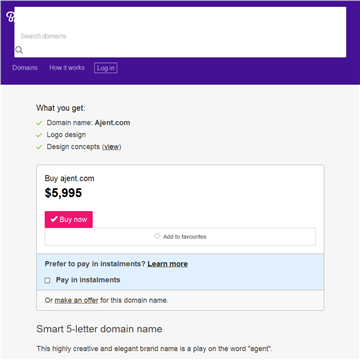Click the heart icon for favourites
Viewport: 360px width, 360px height.
tap(157, 236)
